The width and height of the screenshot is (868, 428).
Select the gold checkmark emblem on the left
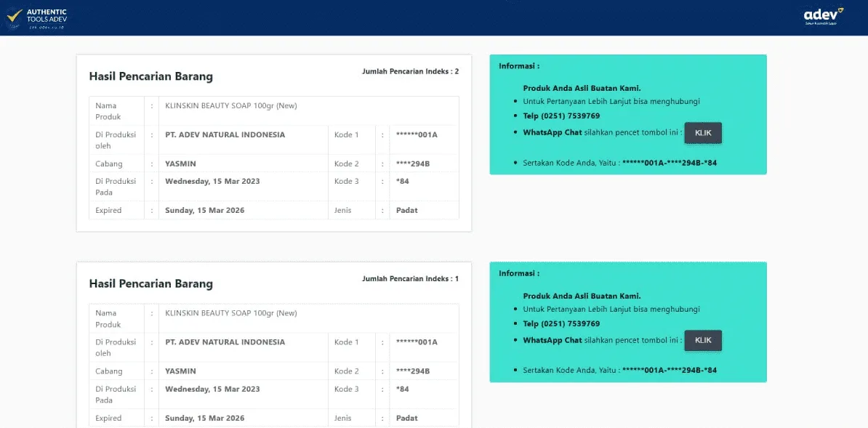click(x=15, y=16)
